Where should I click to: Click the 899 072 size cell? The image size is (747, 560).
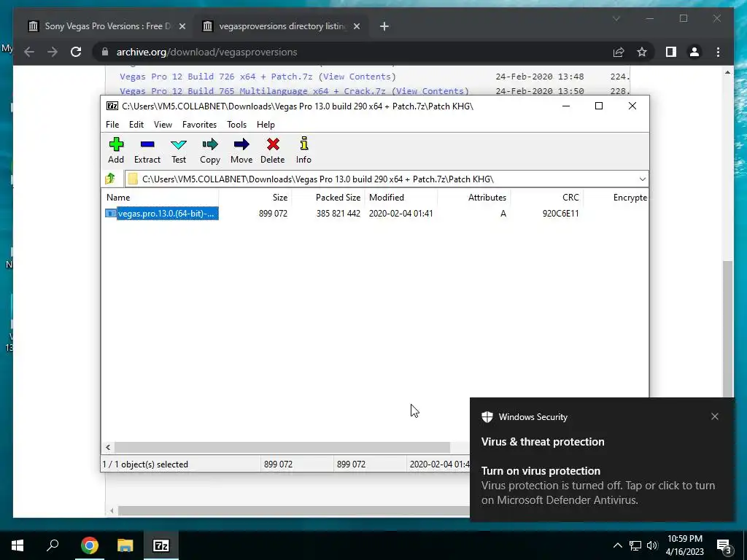(x=273, y=214)
